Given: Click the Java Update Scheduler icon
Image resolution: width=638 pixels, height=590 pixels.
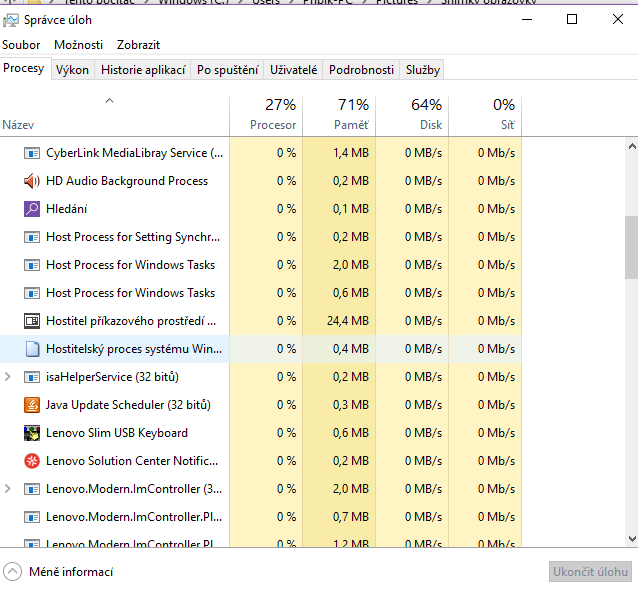Looking at the screenshot, I should (31, 405).
